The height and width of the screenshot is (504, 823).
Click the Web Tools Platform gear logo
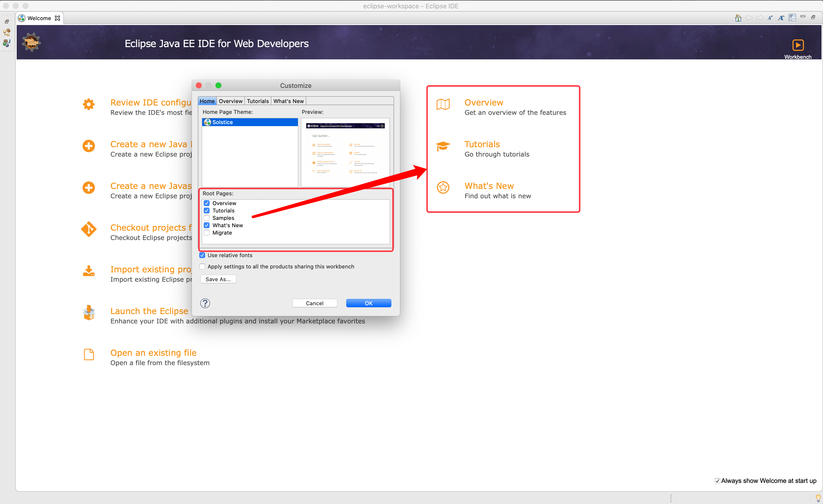point(31,42)
